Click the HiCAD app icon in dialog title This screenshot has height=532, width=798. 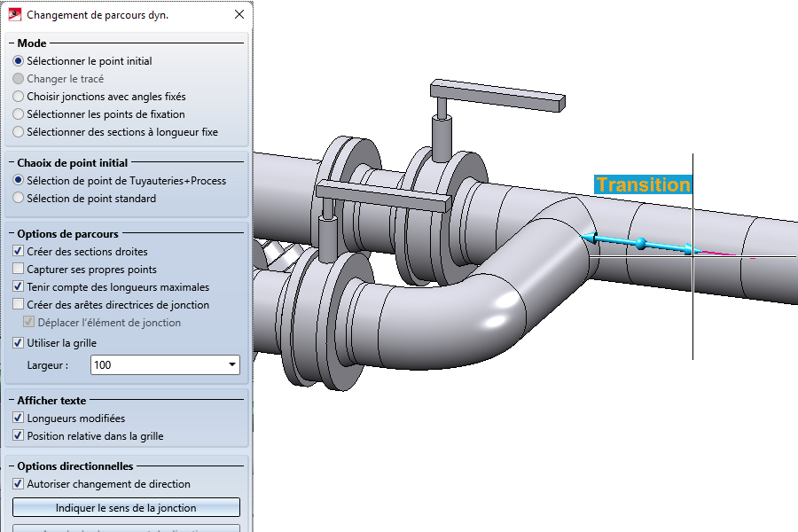tap(14, 15)
